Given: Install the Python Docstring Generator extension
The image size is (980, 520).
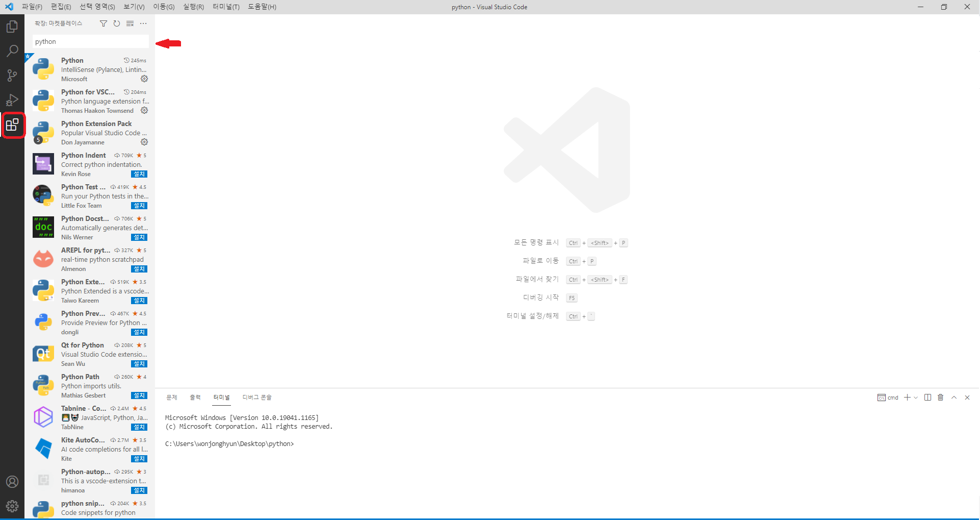Looking at the screenshot, I should click(139, 237).
